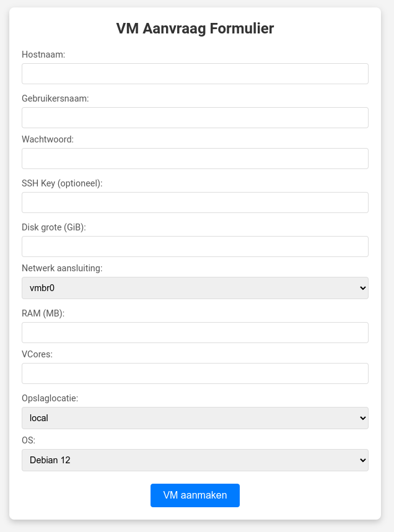The width and height of the screenshot is (394, 532).
Task: Click the VM Aanvraag Formulier heading
Action: 195,28
